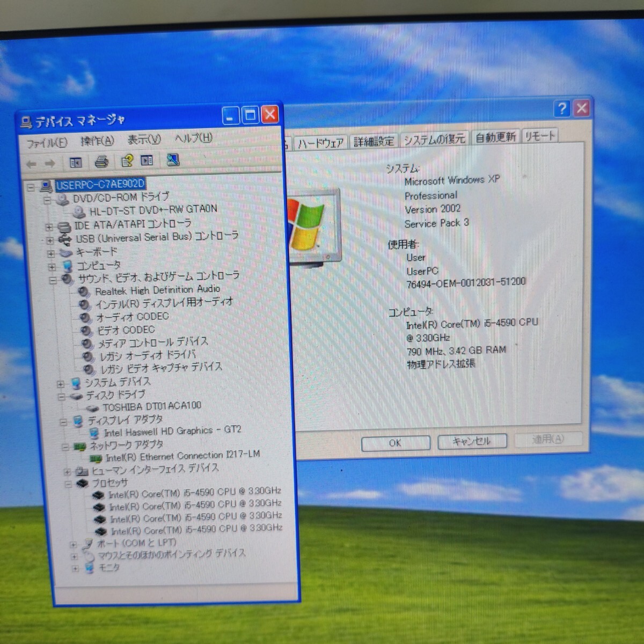
Task: Expand the ポート (COM と LPT) node
Action: (x=73, y=545)
